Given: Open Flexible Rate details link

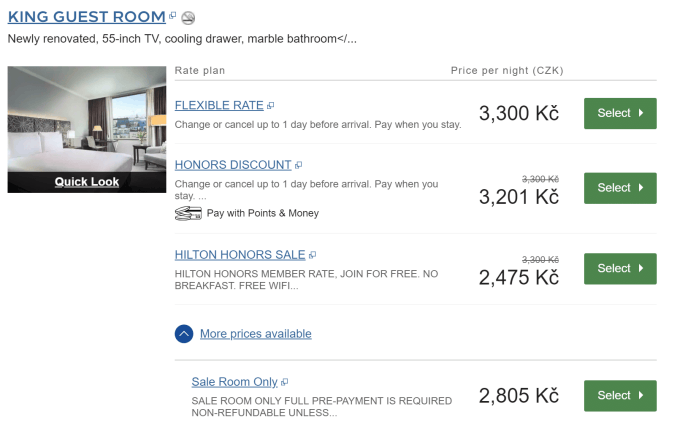Looking at the screenshot, I should 219,106.
